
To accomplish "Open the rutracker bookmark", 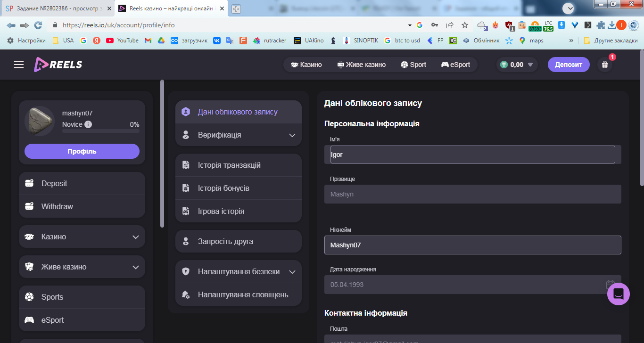I will pos(270,41).
